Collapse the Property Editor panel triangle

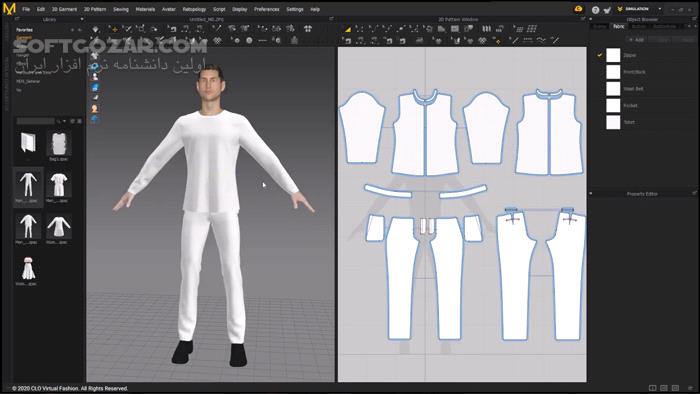coord(591,194)
